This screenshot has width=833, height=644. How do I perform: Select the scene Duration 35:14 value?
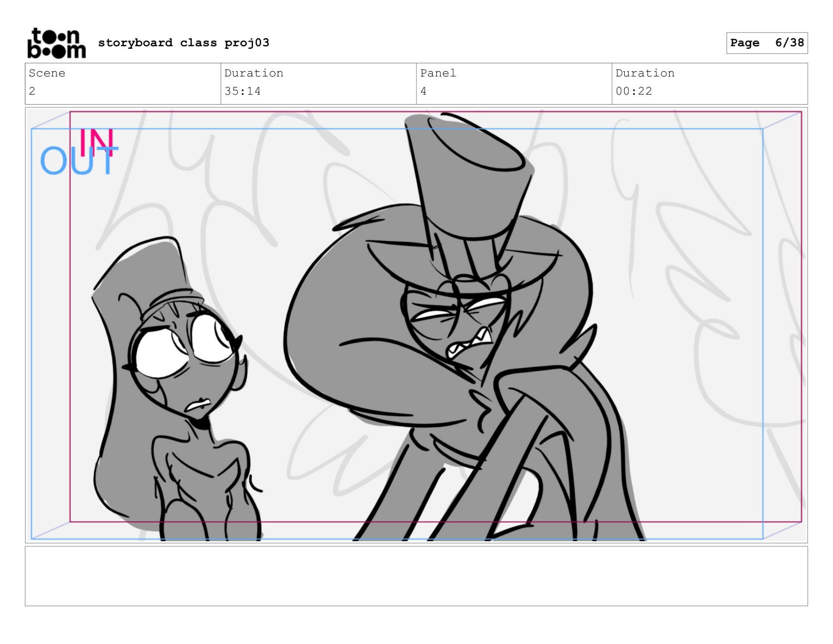[242, 91]
